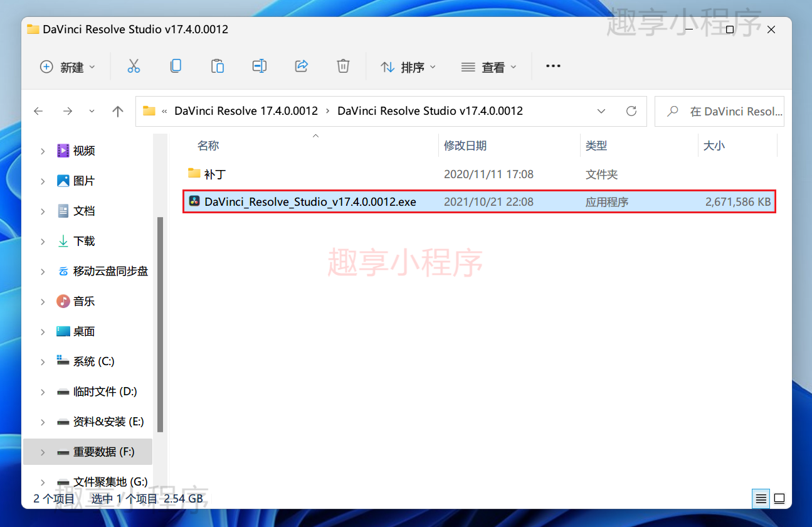Click the search box field
The width and height of the screenshot is (812, 527).
coord(719,111)
